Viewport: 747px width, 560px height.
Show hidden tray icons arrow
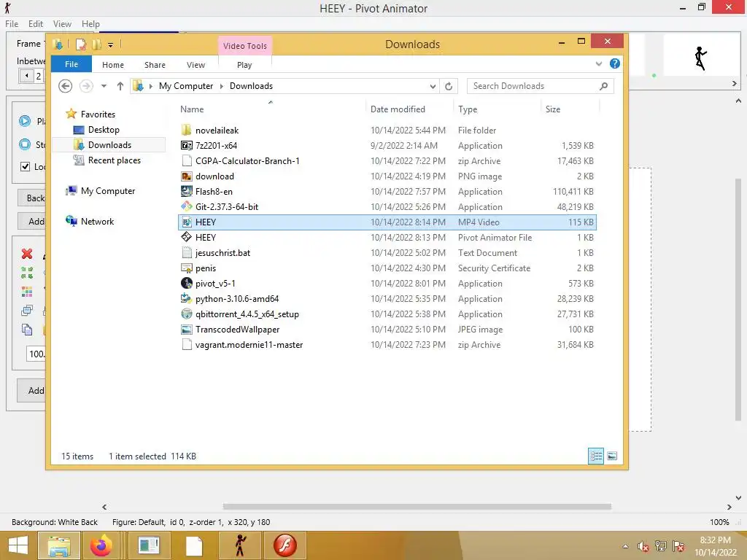point(625,546)
